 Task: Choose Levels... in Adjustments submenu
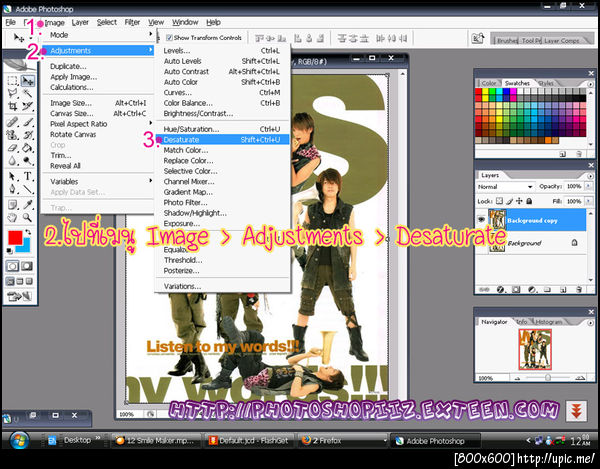222,50
